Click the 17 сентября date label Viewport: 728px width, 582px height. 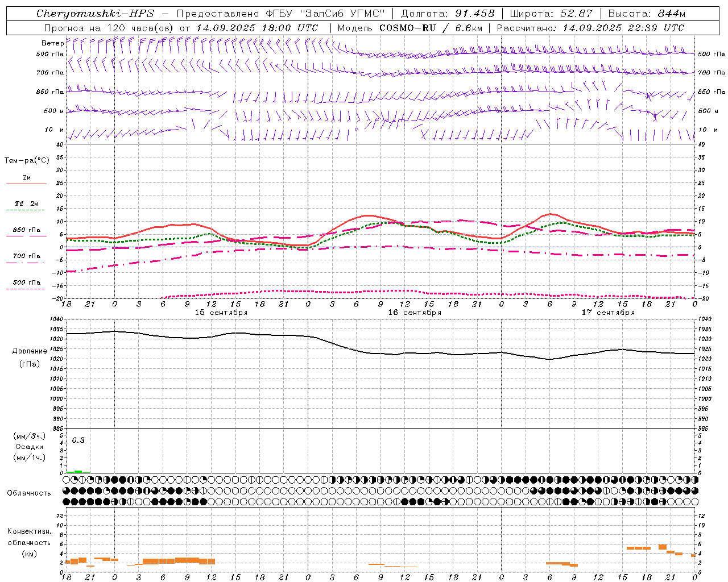click(608, 313)
